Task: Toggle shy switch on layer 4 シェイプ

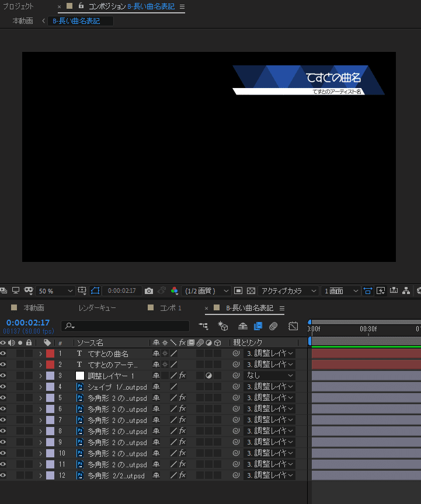Action: coord(156,387)
